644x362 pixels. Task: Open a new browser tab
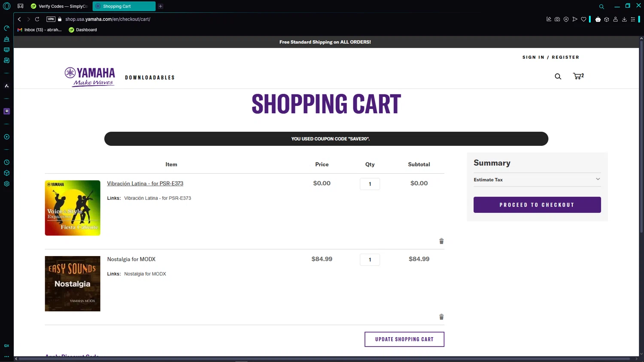point(161,6)
